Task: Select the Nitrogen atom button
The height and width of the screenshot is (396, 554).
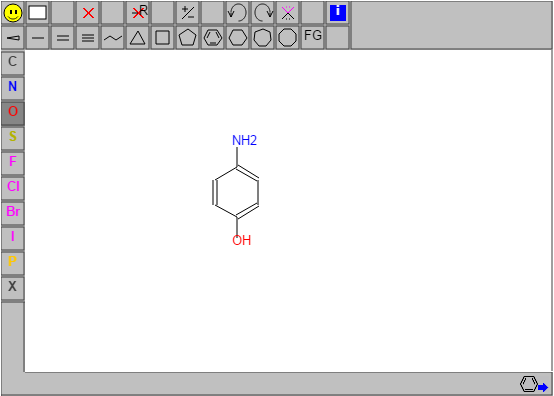Action: point(13,88)
